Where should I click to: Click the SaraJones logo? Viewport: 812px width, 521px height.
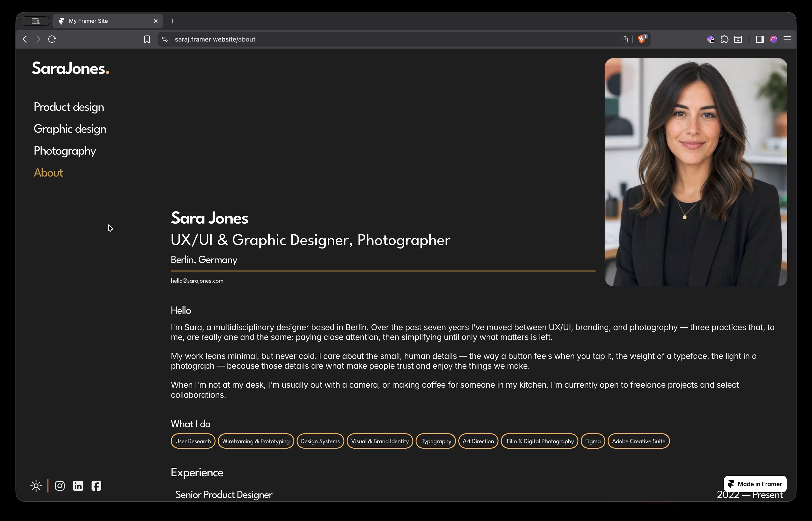click(x=70, y=68)
